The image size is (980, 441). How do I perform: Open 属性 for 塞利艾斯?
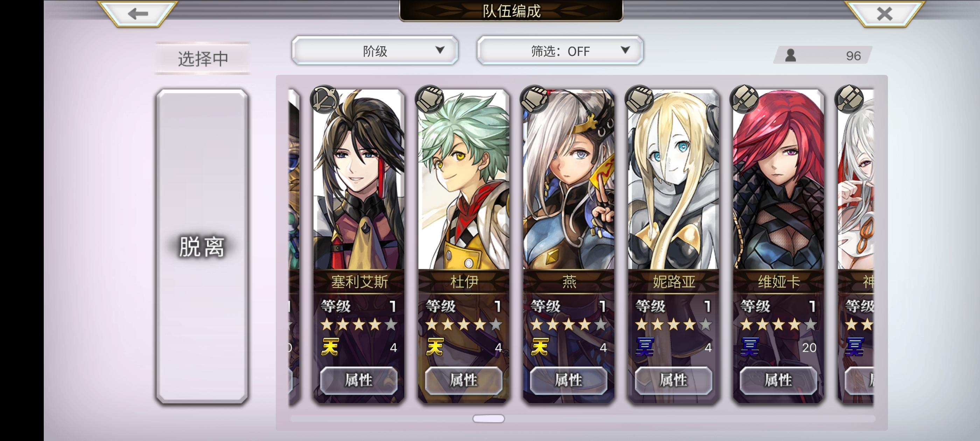coord(359,380)
